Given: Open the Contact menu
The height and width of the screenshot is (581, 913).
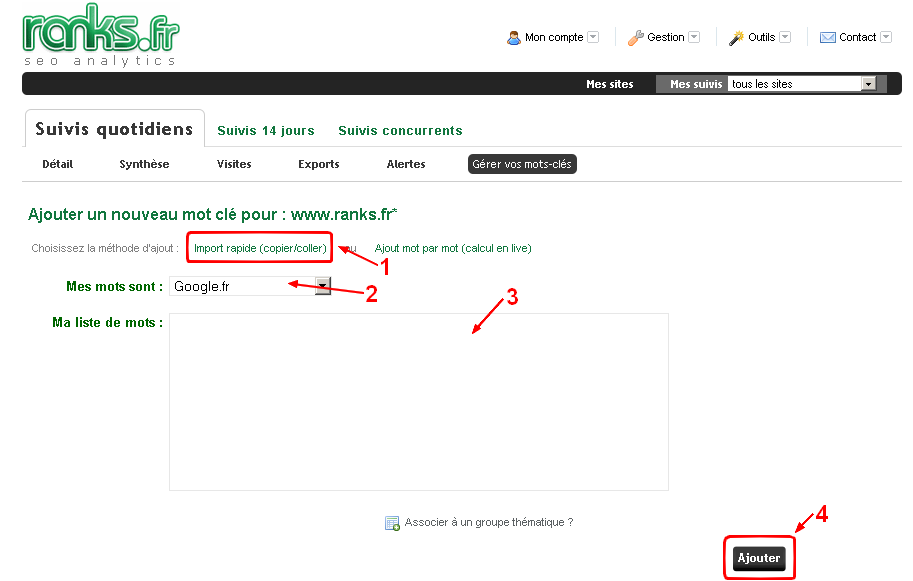Looking at the screenshot, I should coord(856,37).
